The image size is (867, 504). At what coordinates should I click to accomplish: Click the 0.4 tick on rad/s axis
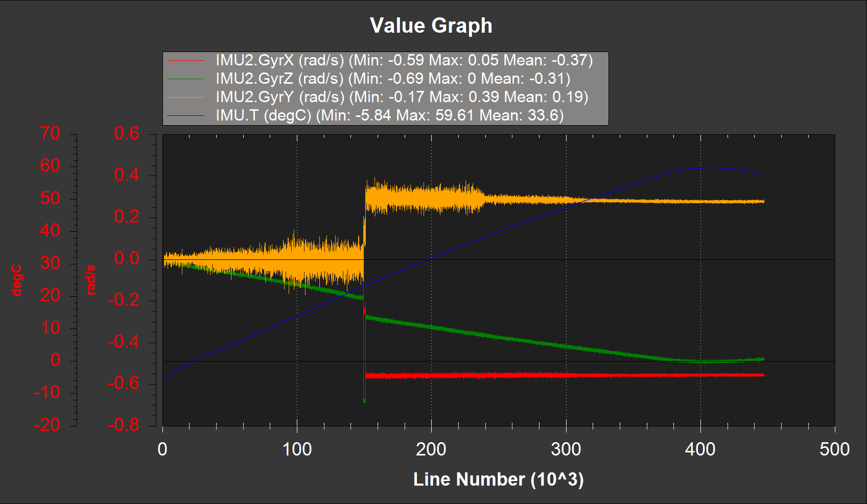(x=127, y=175)
